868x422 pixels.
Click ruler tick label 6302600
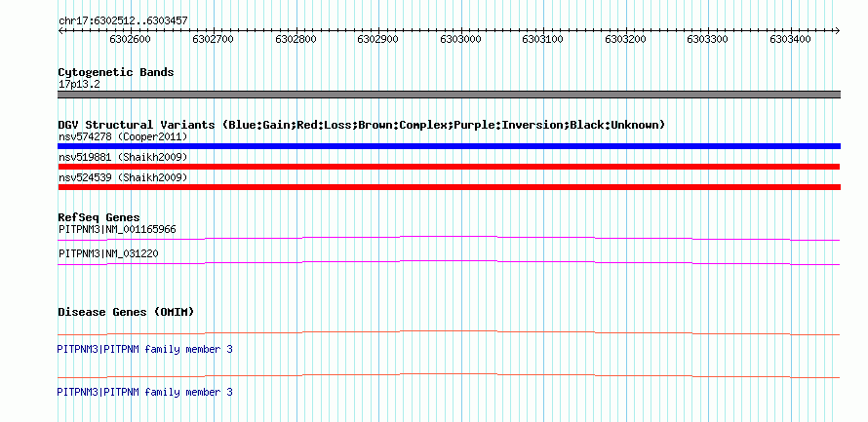point(130,39)
